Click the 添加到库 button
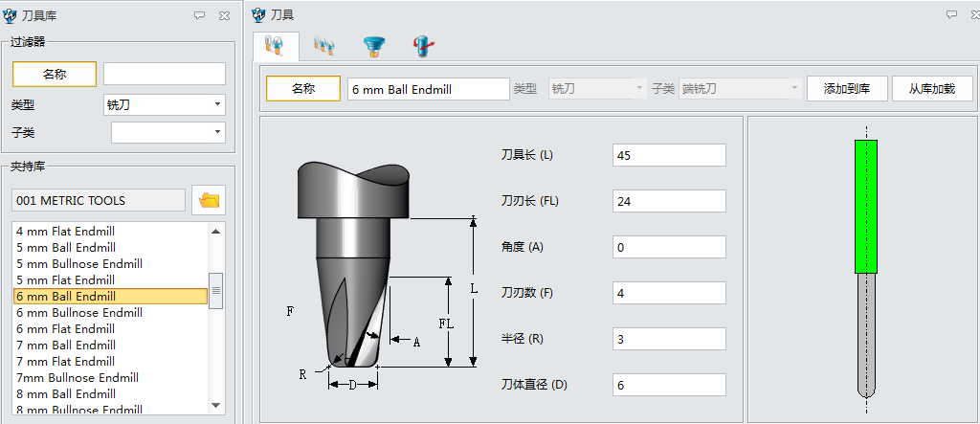 coord(847,89)
